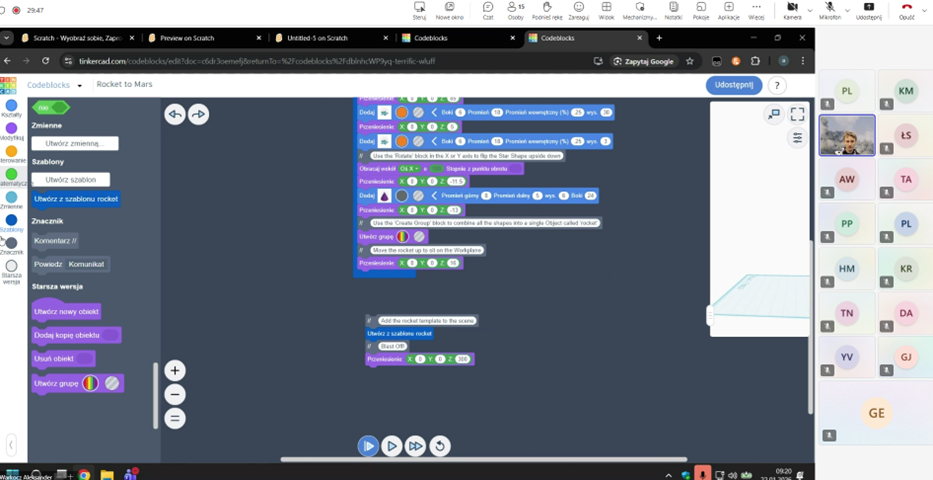Click the redo arrow in the code editor
The image size is (933, 480).
coord(198,115)
